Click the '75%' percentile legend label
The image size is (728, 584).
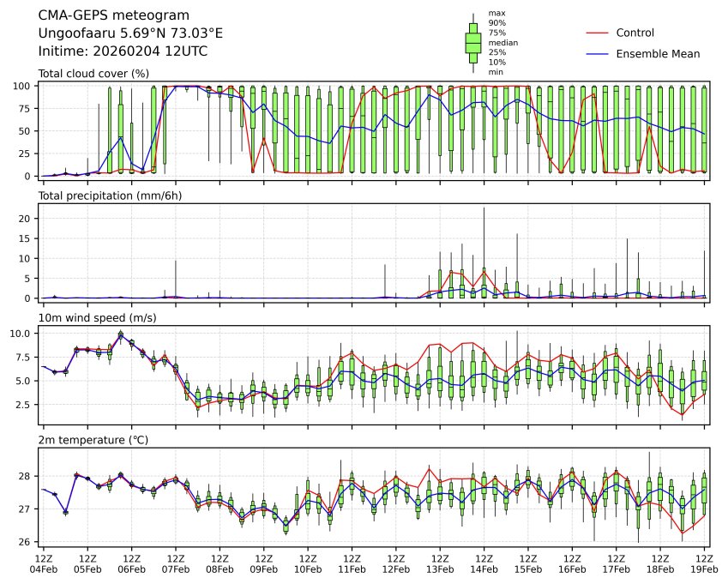496,33
